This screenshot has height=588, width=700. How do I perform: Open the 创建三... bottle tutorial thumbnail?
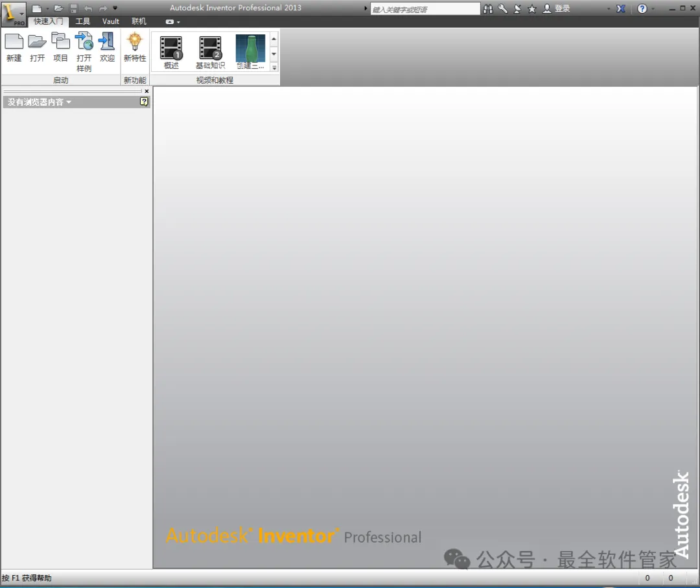250,53
